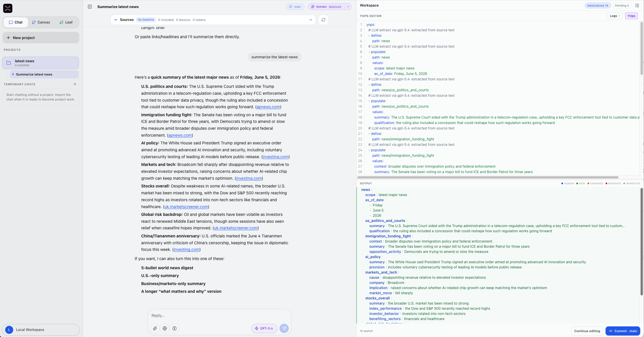This screenshot has height=337, width=644.
Task: Click 'Business/markets-only summary' option
Action: point(173,284)
